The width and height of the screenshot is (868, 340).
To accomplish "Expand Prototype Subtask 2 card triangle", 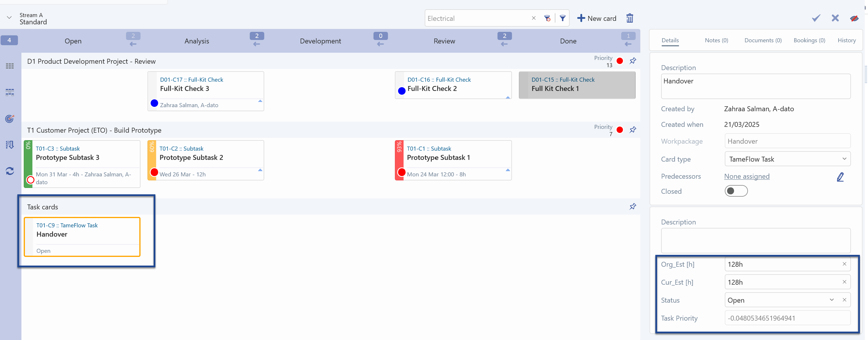I will click(260, 170).
